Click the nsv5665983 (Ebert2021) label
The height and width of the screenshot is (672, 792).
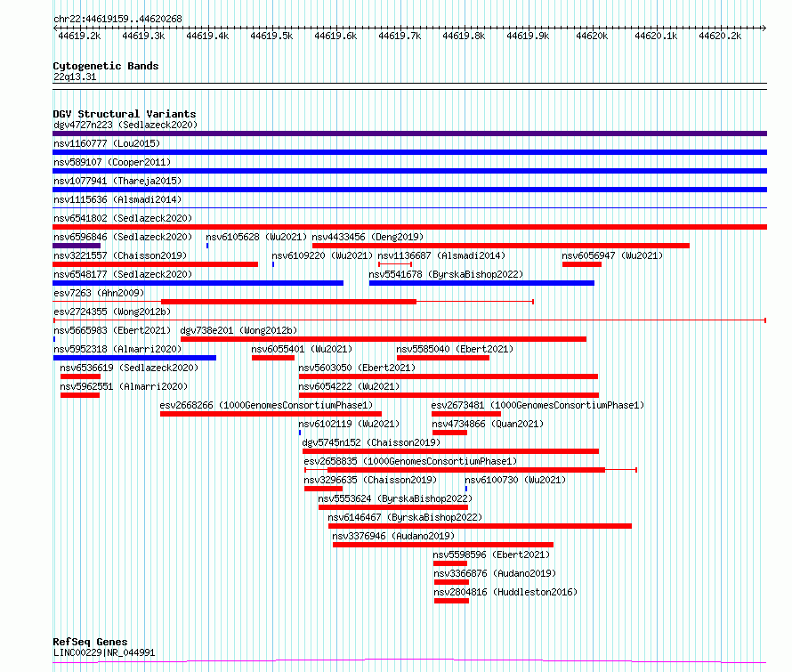point(112,330)
